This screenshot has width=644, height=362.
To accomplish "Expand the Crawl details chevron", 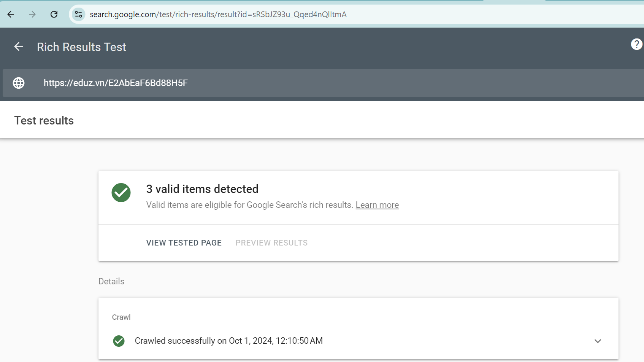I will tap(598, 341).
